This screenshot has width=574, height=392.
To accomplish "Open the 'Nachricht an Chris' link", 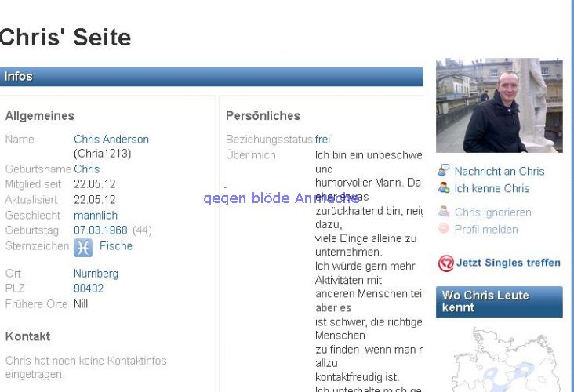I will pyautogui.click(x=499, y=171).
